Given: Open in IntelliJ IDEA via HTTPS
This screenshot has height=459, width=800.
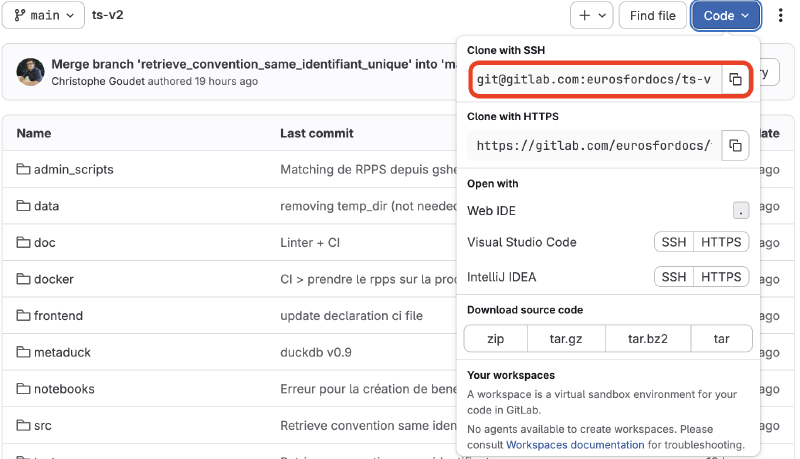Looking at the screenshot, I should click(x=721, y=277).
